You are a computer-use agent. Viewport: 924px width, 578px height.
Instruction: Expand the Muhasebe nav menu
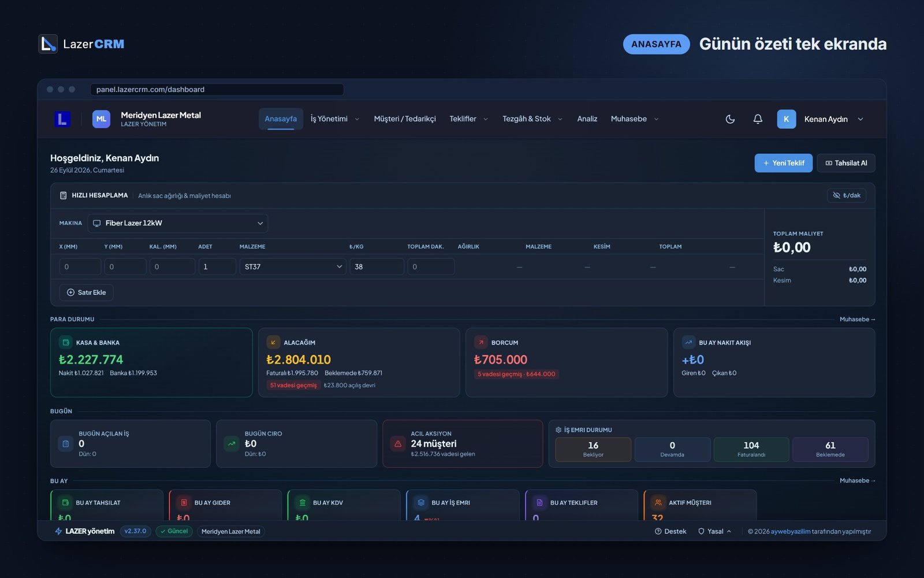[635, 119]
